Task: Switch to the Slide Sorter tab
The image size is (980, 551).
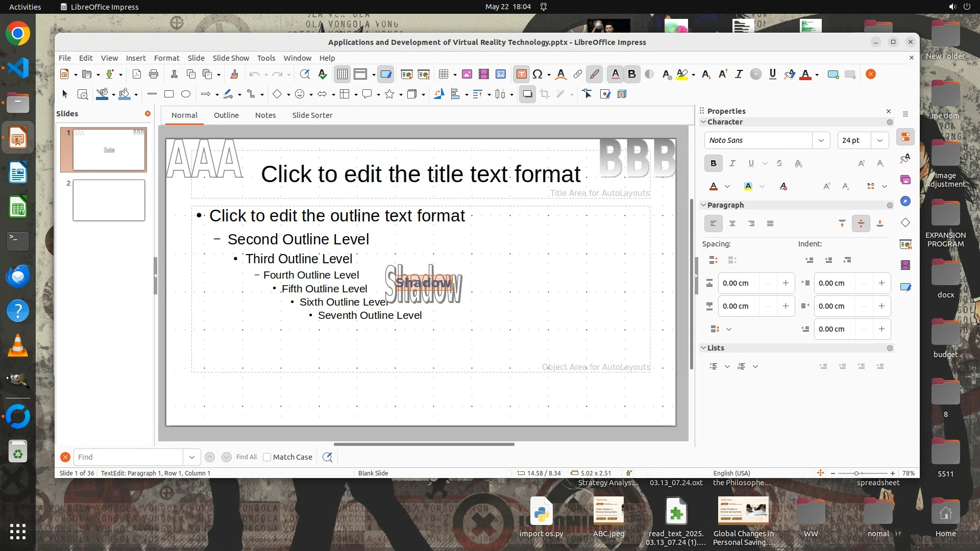Action: click(312, 115)
